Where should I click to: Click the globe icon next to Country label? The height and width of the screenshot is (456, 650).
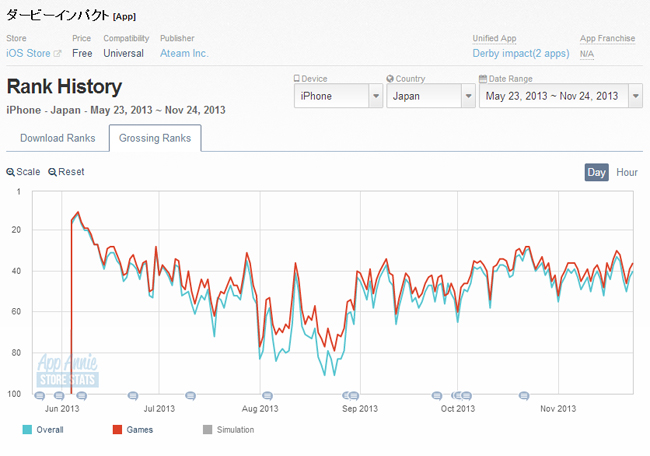point(390,78)
